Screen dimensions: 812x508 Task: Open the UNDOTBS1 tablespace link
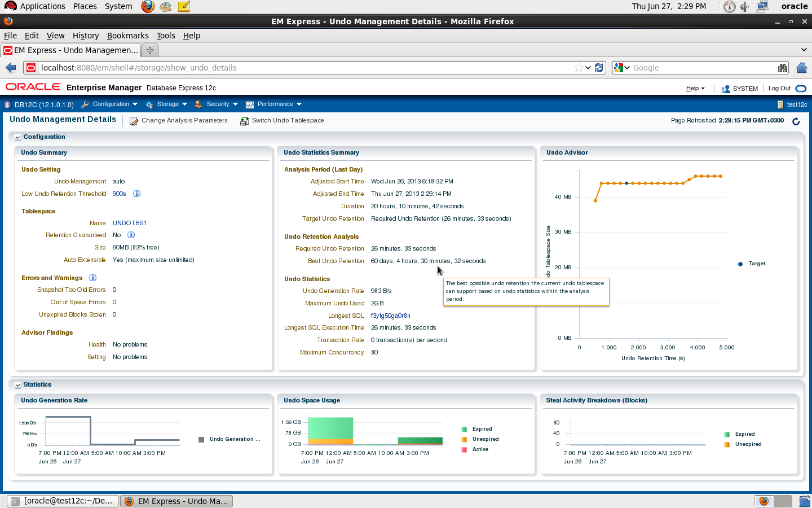[x=129, y=223]
